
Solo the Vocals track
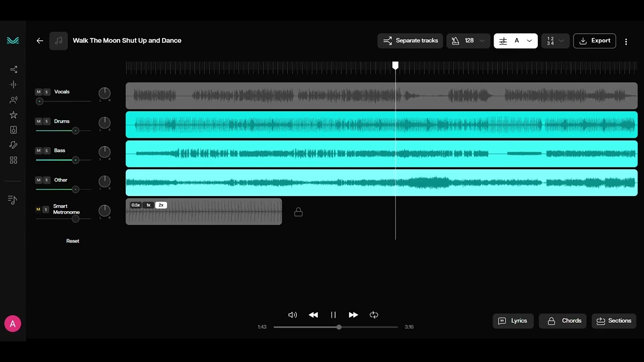[47, 92]
